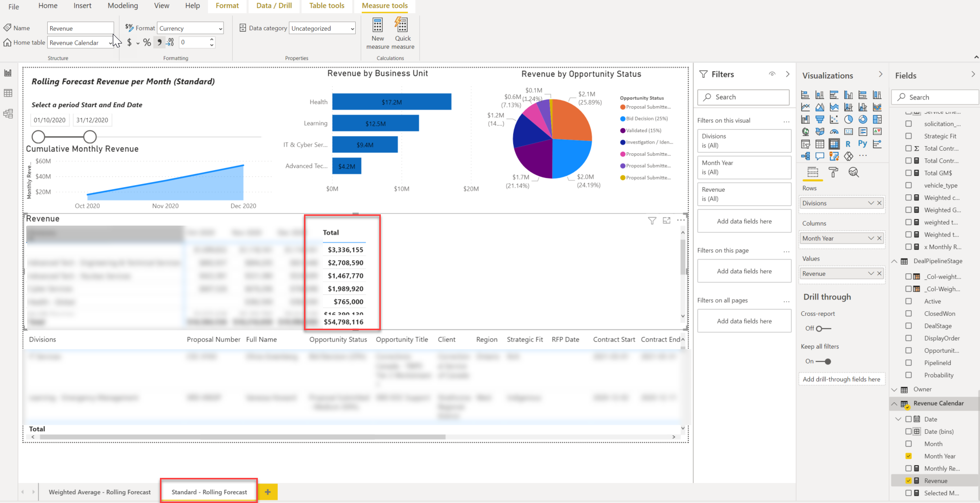Open the Format paint roller pane

click(833, 172)
